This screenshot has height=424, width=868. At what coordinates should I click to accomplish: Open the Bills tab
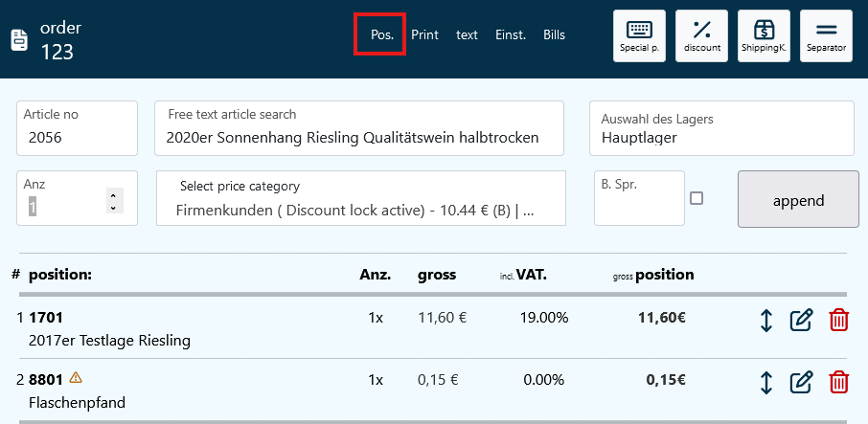point(554,35)
